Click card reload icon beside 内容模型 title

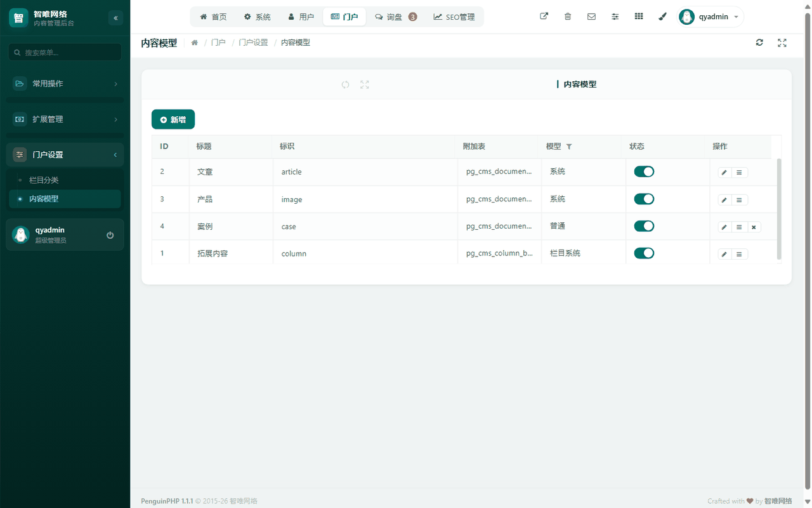[345, 84]
